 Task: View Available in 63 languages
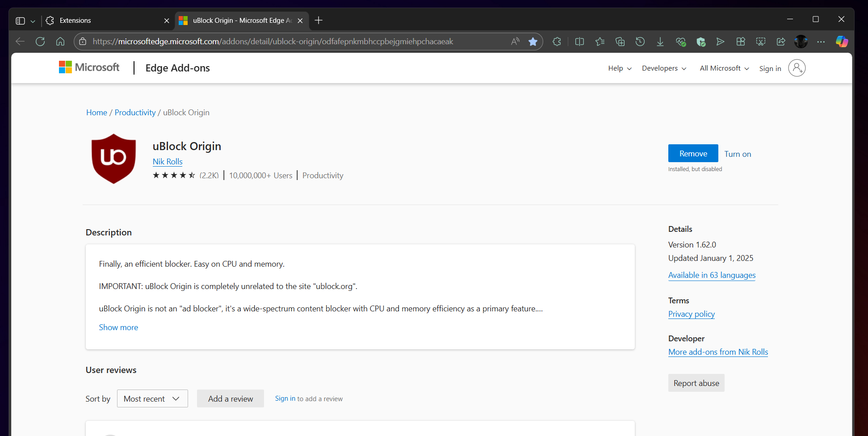coord(712,275)
